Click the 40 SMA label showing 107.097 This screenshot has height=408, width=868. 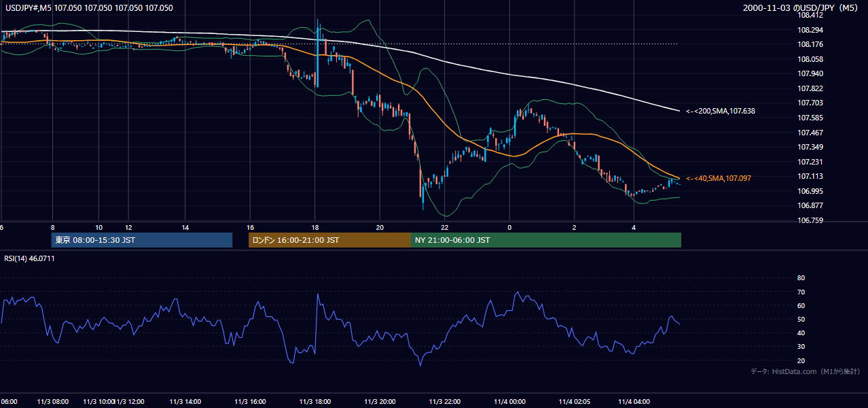tap(718, 178)
